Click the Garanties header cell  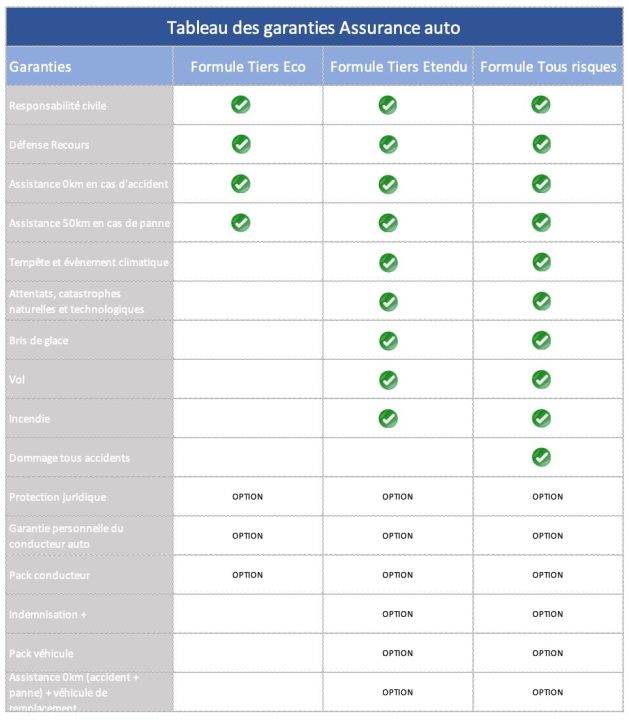40,67
